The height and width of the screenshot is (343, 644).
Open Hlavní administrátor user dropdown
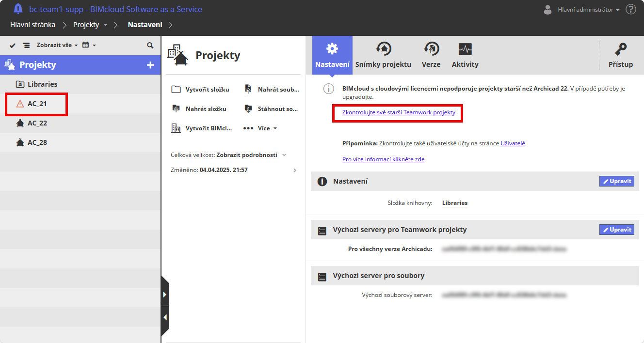(589, 10)
